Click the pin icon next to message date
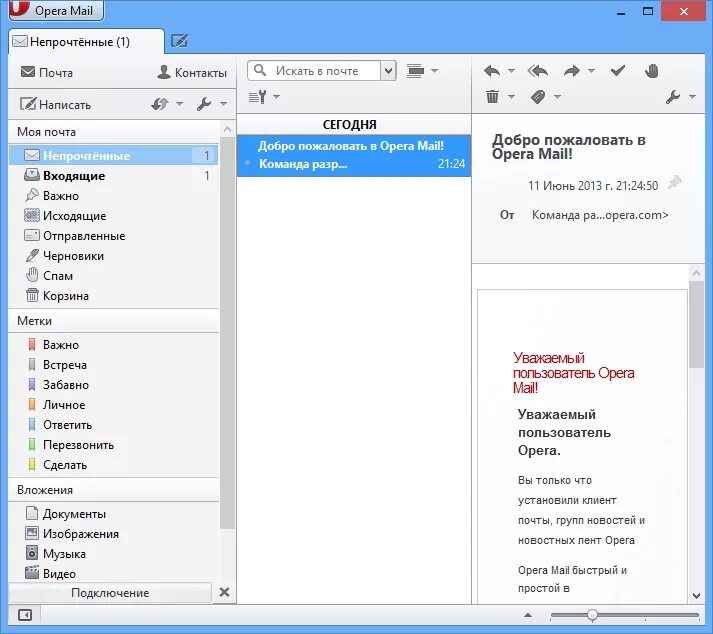 point(675,183)
